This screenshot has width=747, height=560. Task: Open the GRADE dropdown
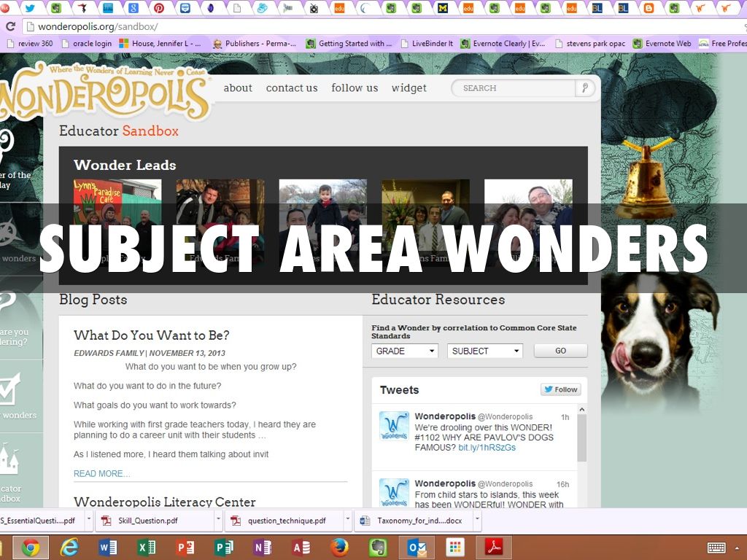(405, 351)
